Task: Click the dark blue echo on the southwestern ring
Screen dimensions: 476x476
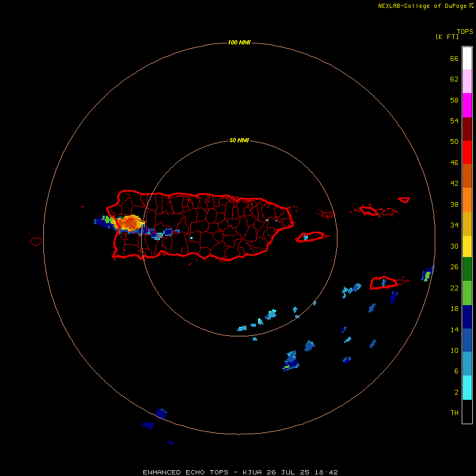Action: [x=161, y=414]
